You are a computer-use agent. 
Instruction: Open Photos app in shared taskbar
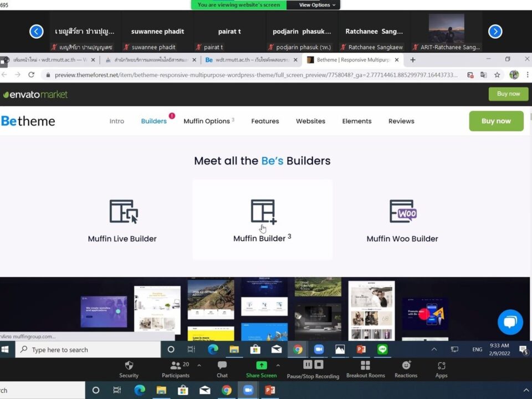point(340,350)
